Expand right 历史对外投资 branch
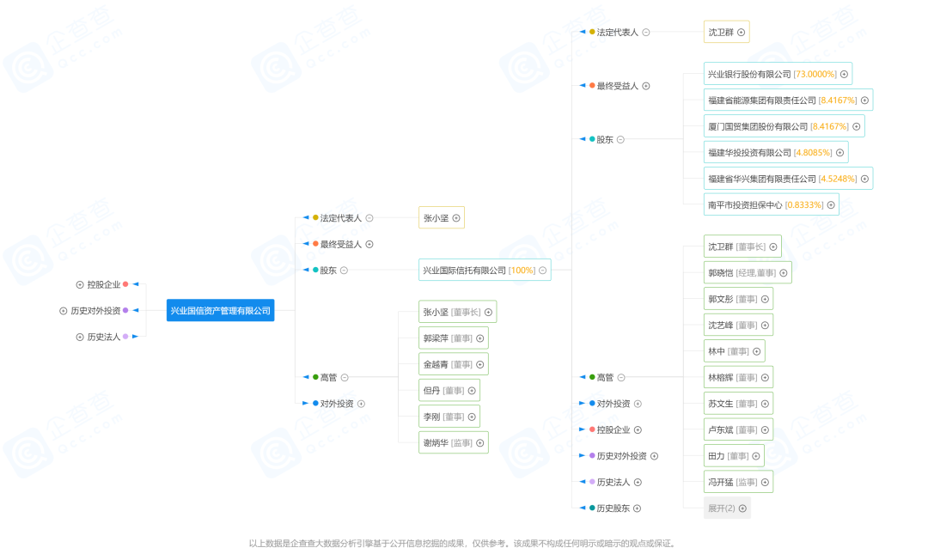Image resolution: width=928 pixels, height=560 pixels. click(x=655, y=456)
